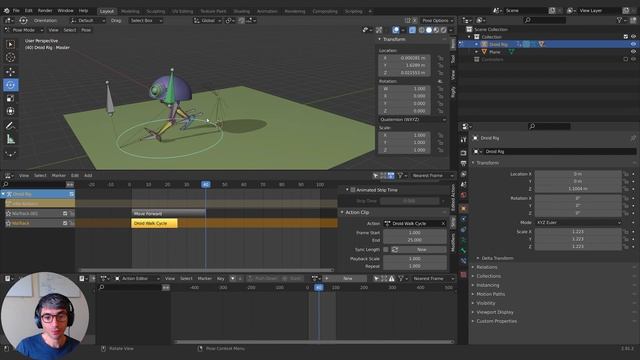Enable the Controllers collection exclude checkbox
This screenshot has height=360, width=640.
625,59
